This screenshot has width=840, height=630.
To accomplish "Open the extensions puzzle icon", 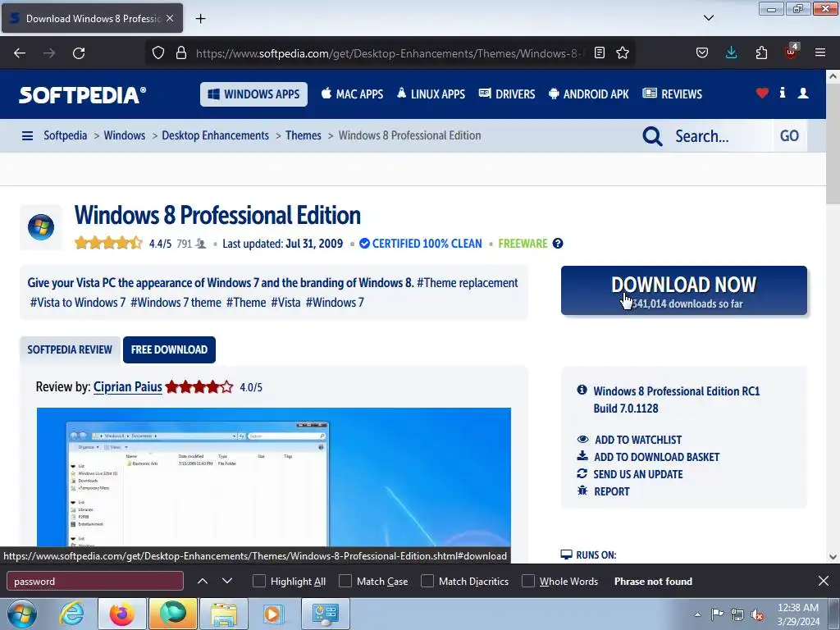I will tap(761, 53).
